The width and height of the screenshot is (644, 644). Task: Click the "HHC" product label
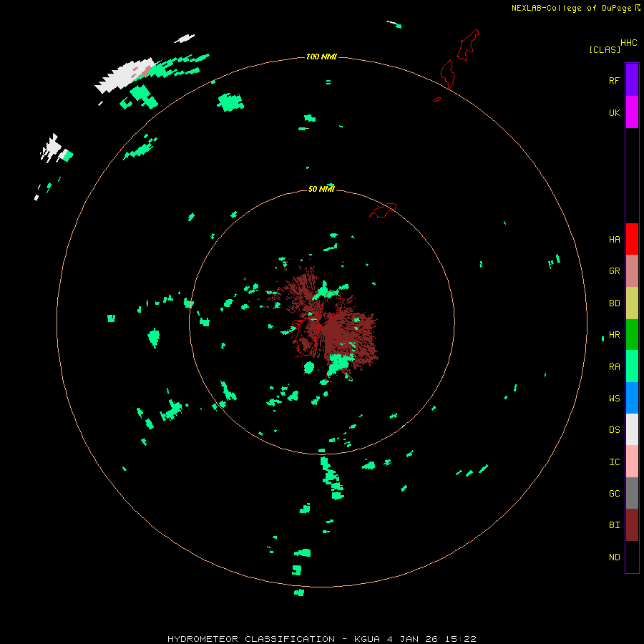629,43
